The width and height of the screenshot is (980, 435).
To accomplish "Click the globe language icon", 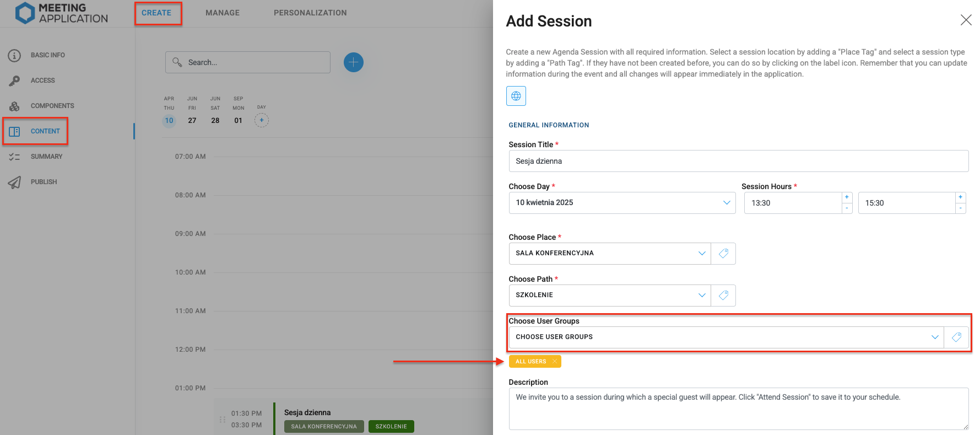I will tap(516, 96).
